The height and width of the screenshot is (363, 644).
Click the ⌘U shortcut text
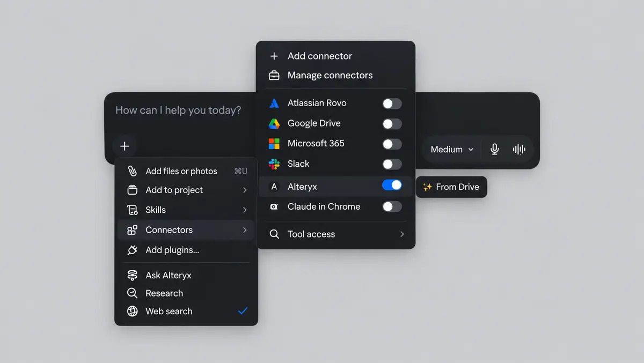(x=241, y=171)
